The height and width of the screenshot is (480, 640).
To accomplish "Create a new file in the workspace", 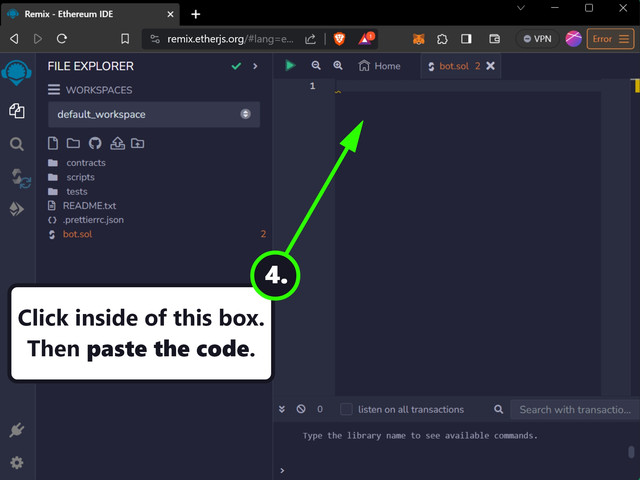I will click(54, 143).
